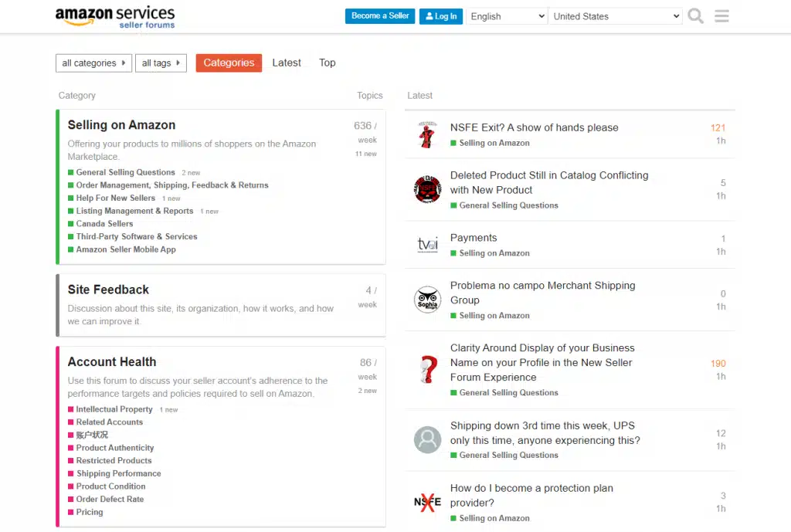Viewport: 791px width, 532px height.
Task: Open avatar beside Deleted Product Still in Catalog topic
Action: coord(427,189)
